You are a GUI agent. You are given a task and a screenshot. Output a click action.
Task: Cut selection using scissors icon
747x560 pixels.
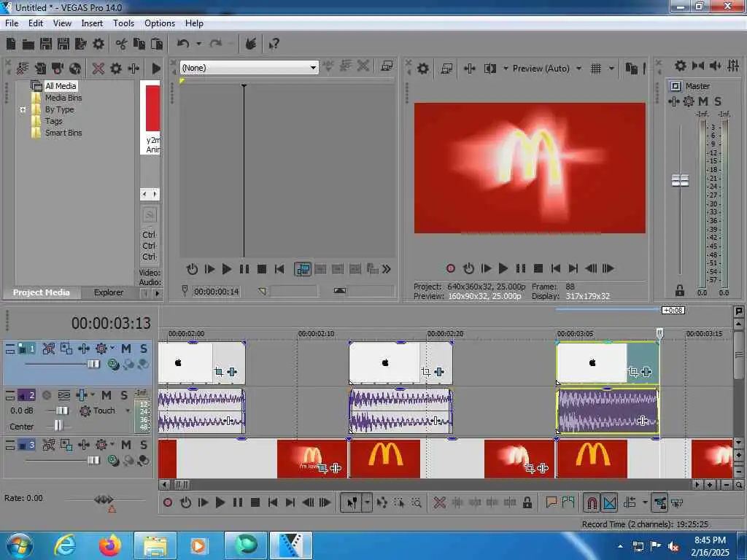(122, 44)
